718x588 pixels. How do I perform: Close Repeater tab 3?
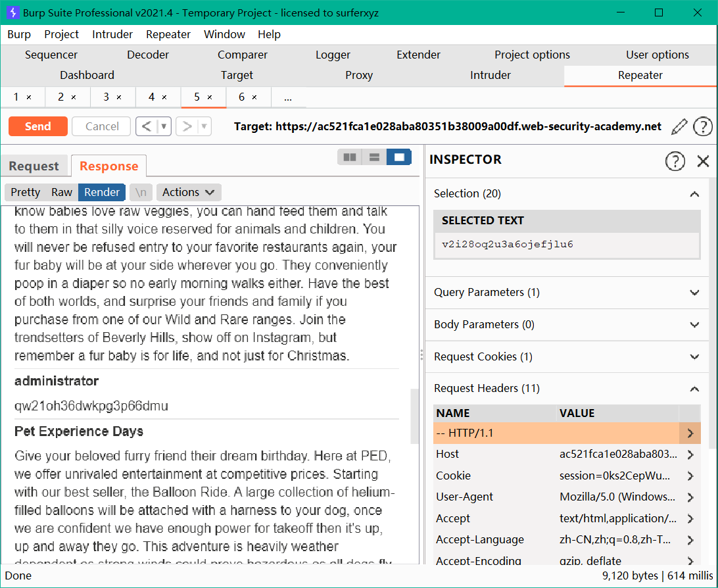[118, 97]
